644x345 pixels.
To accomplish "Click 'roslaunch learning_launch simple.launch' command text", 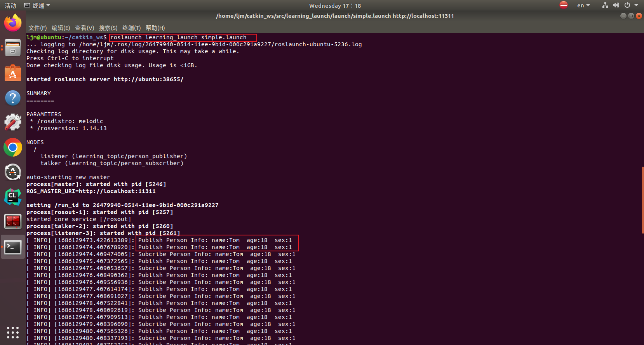I will pos(178,37).
